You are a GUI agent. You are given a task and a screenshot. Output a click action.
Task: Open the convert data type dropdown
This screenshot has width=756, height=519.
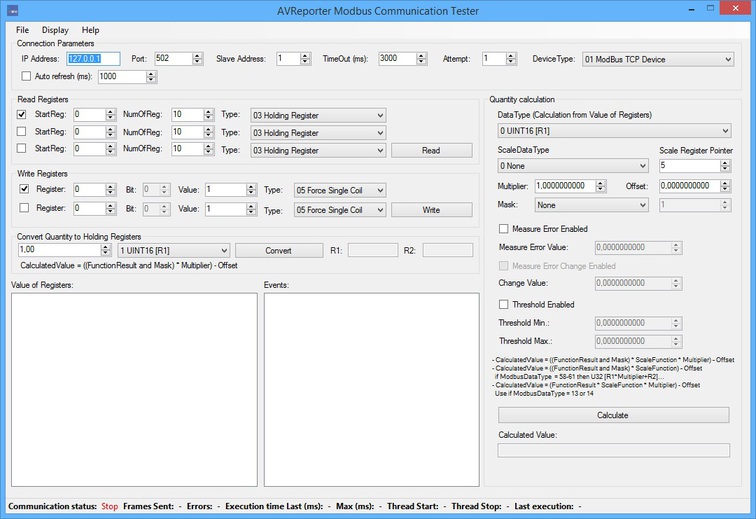tap(174, 250)
